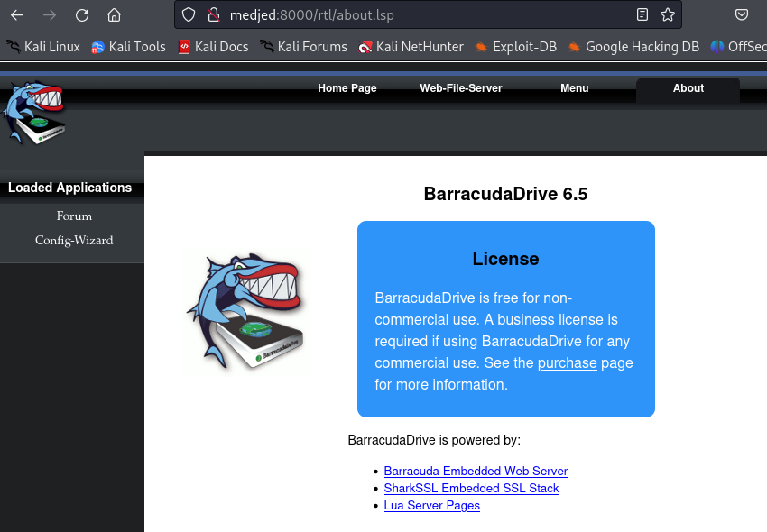Image resolution: width=767 pixels, height=532 pixels.
Task: Toggle reader view icon in address bar
Action: 642,14
